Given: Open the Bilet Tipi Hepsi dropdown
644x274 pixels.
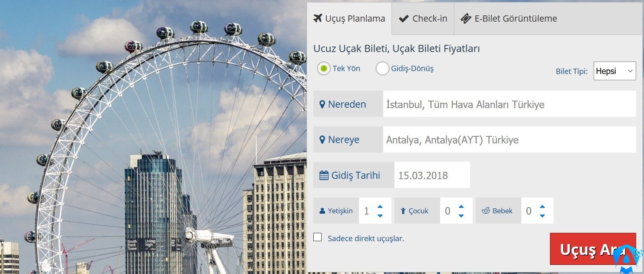Looking at the screenshot, I should pyautogui.click(x=615, y=71).
